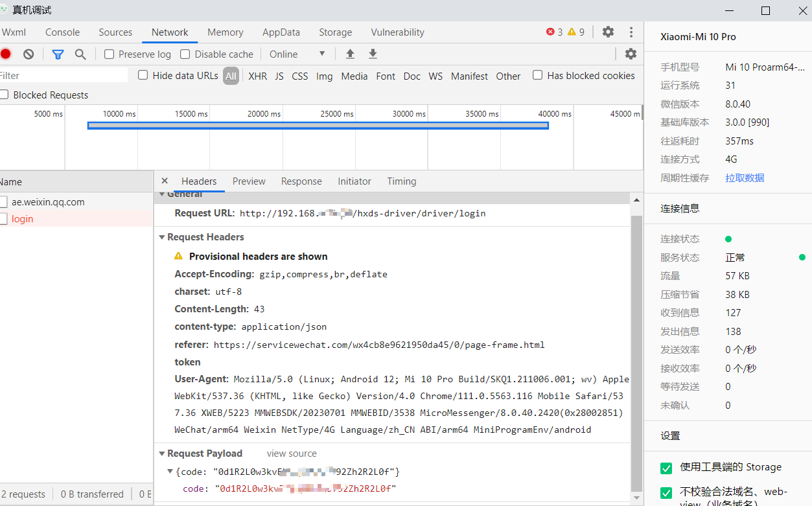Check Blocked Requests option
812x506 pixels.
pyautogui.click(x=4, y=95)
